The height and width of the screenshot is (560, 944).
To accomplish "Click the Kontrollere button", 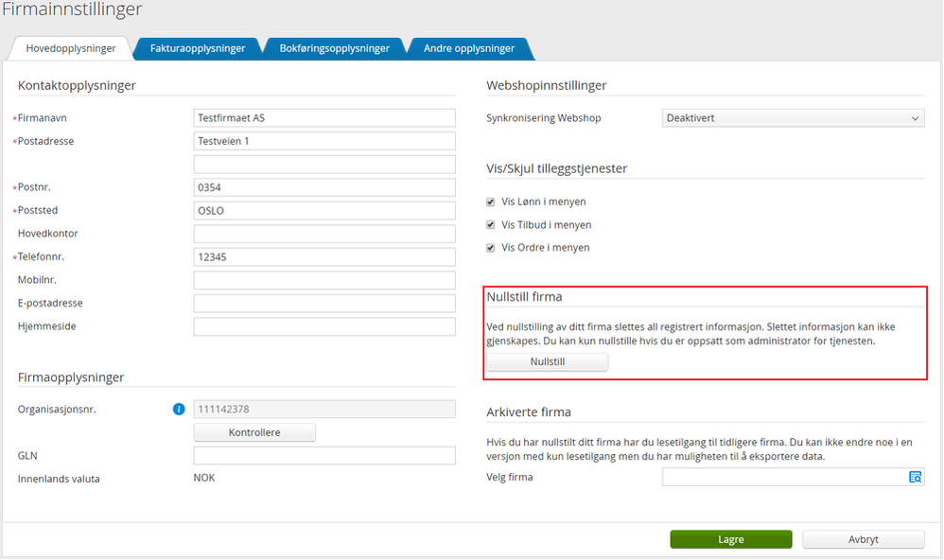I will pyautogui.click(x=254, y=432).
